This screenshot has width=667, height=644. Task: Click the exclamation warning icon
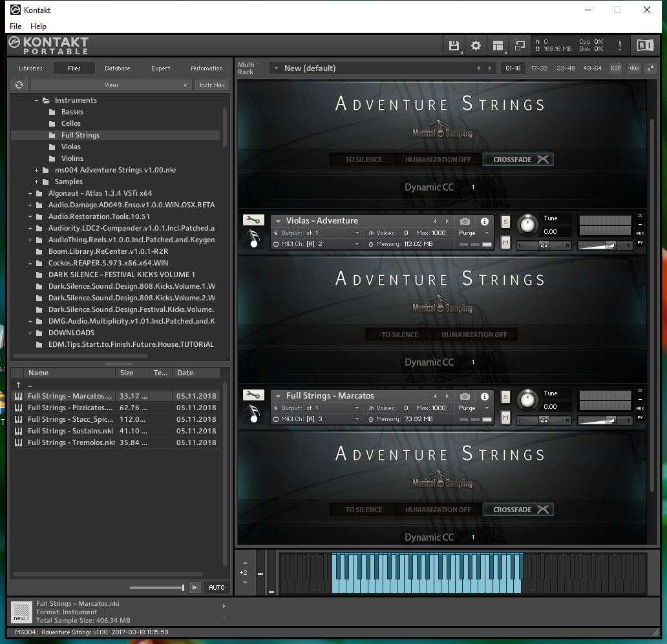620,45
